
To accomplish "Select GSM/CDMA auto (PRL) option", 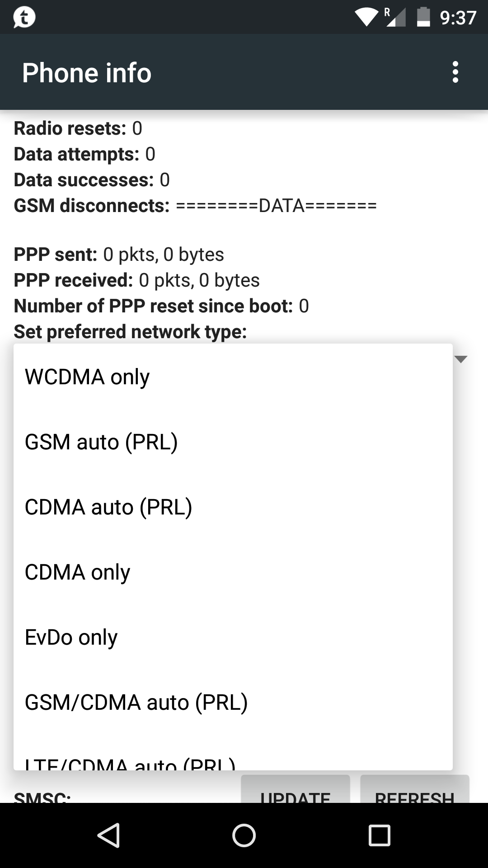I will click(x=233, y=702).
